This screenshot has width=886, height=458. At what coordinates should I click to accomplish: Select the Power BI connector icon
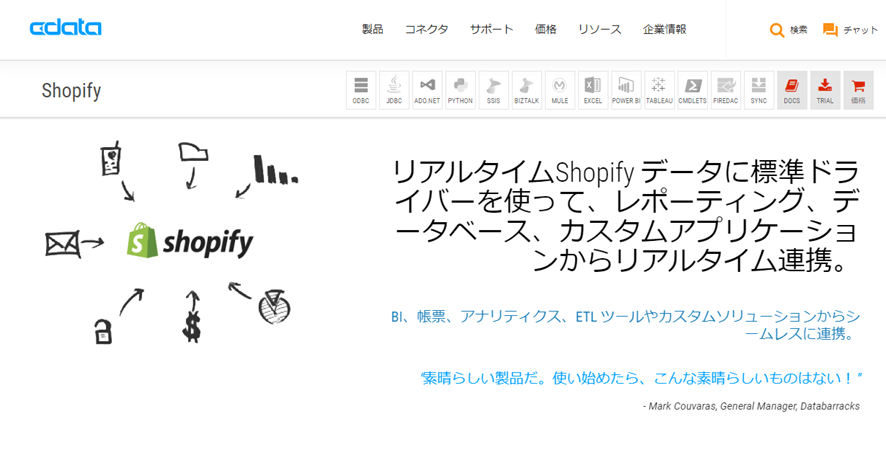[x=626, y=90]
